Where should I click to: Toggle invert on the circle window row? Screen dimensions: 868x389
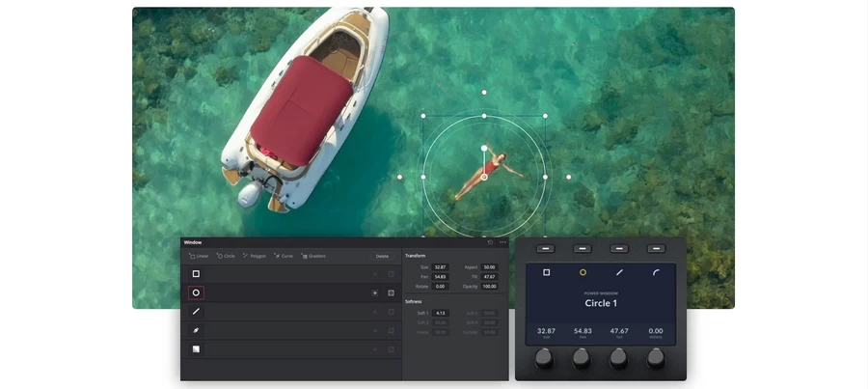375,292
